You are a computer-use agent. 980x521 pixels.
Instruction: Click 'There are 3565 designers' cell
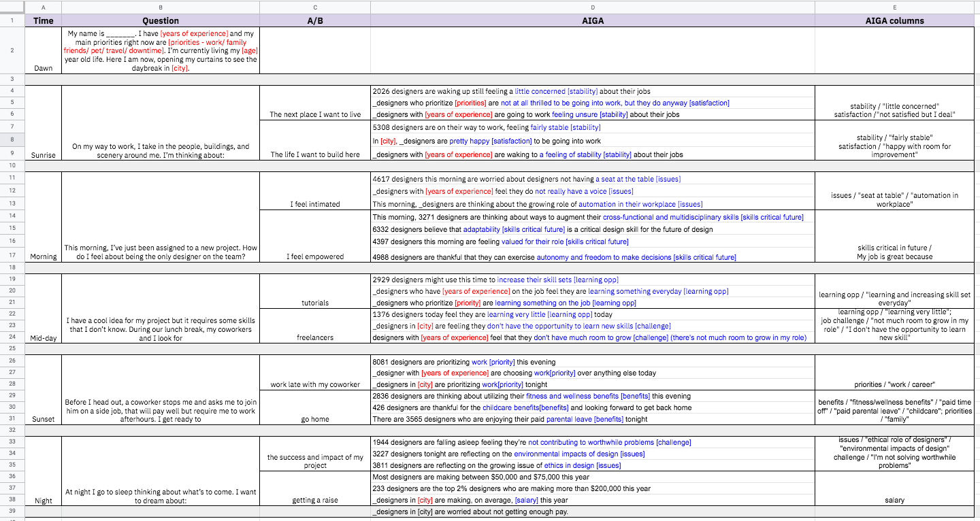pyautogui.click(x=593, y=419)
